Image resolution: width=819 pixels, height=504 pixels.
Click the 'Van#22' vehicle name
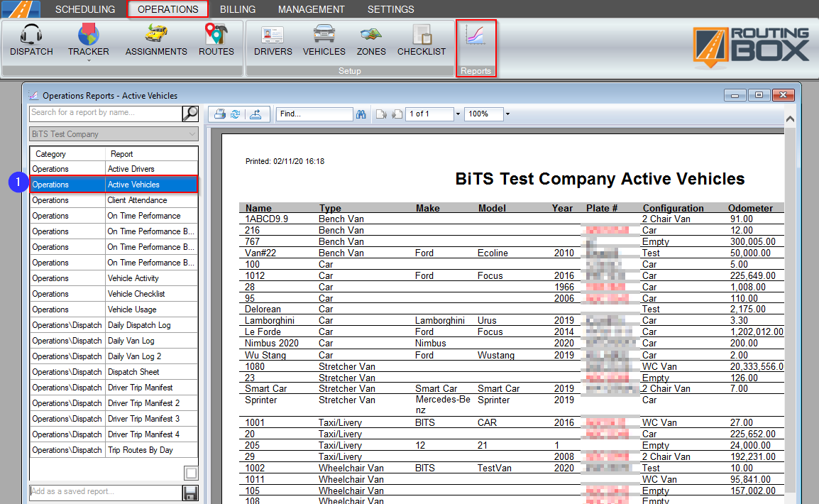click(260, 253)
